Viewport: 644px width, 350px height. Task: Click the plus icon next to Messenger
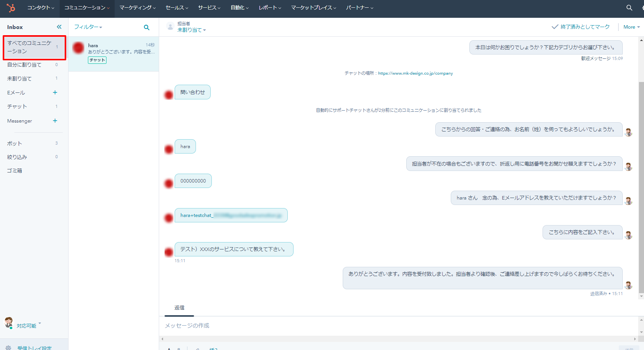pos(55,121)
